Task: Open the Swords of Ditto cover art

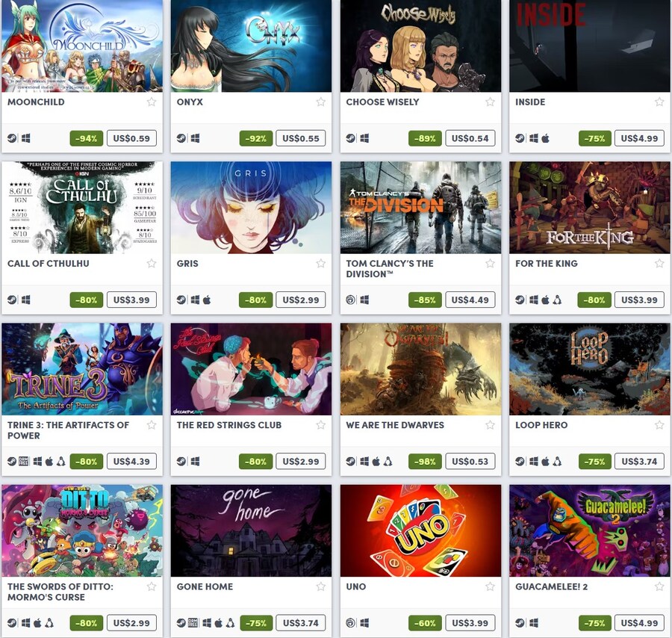Action: click(x=82, y=530)
